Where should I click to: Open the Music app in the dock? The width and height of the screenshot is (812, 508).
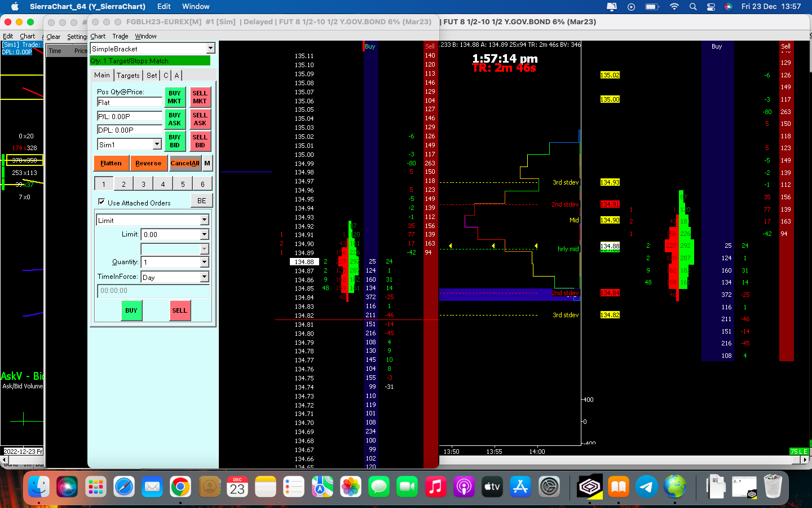click(436, 487)
